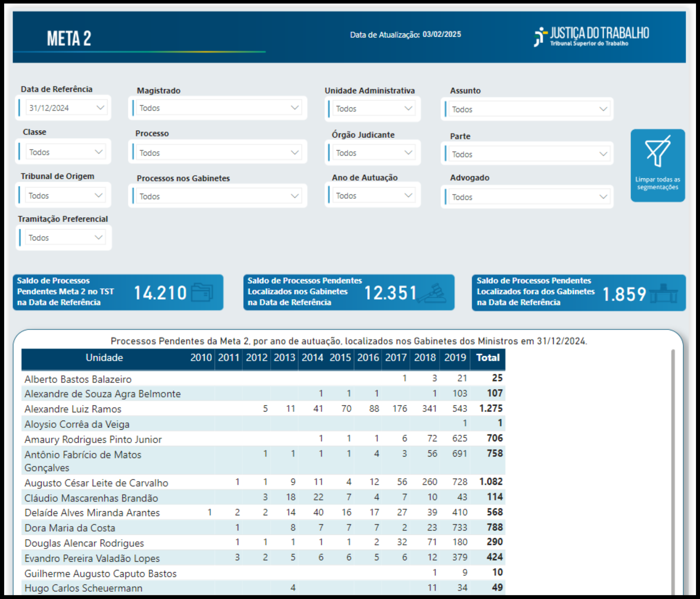The height and width of the screenshot is (599, 700).
Task: Click the 2019 column header
Action: [455, 358]
